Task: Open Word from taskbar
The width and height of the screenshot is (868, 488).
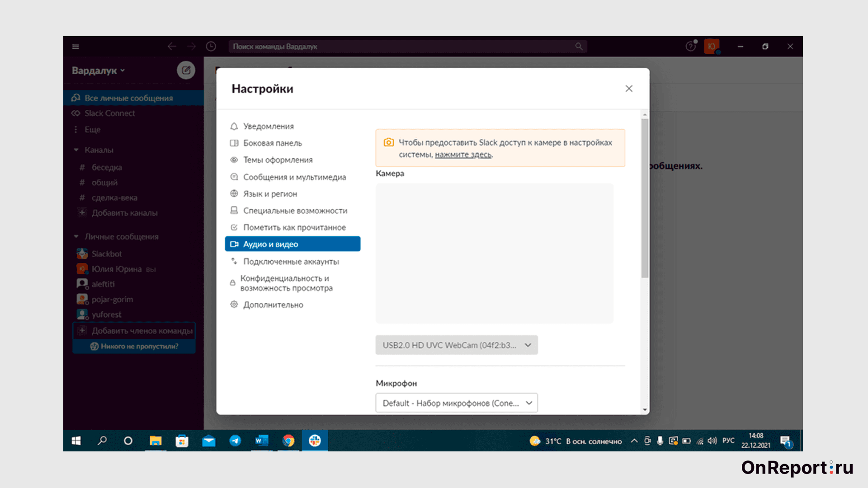Action: [262, 441]
